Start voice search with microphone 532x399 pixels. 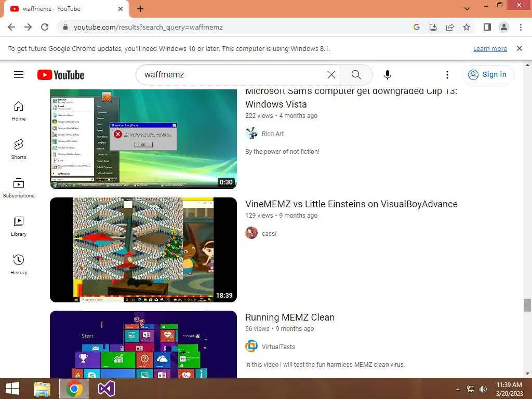tap(387, 75)
